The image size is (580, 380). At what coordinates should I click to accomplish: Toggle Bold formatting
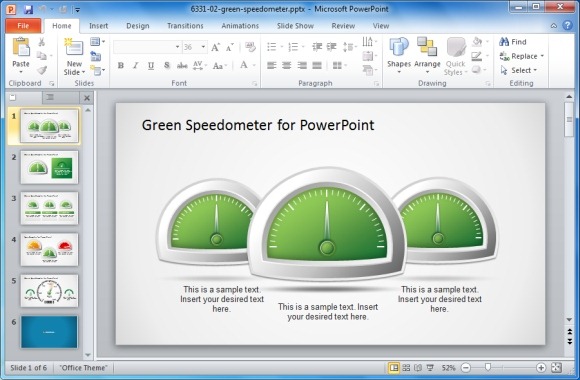(x=121, y=65)
